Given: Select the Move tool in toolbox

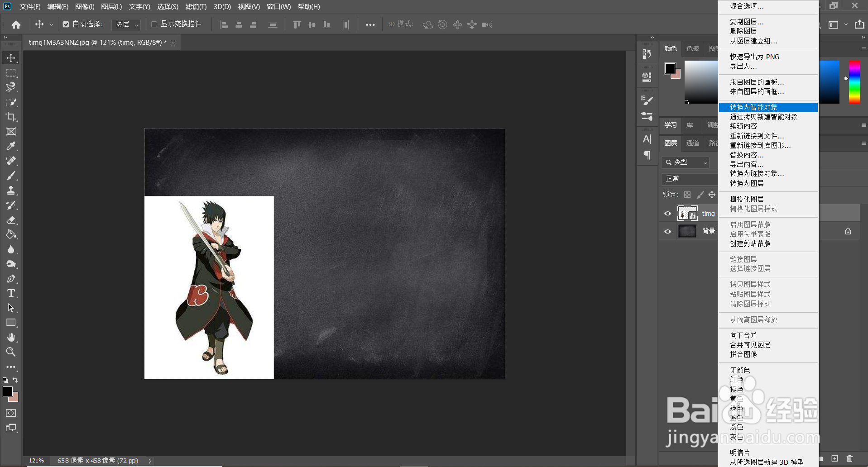Looking at the screenshot, I should point(11,58).
